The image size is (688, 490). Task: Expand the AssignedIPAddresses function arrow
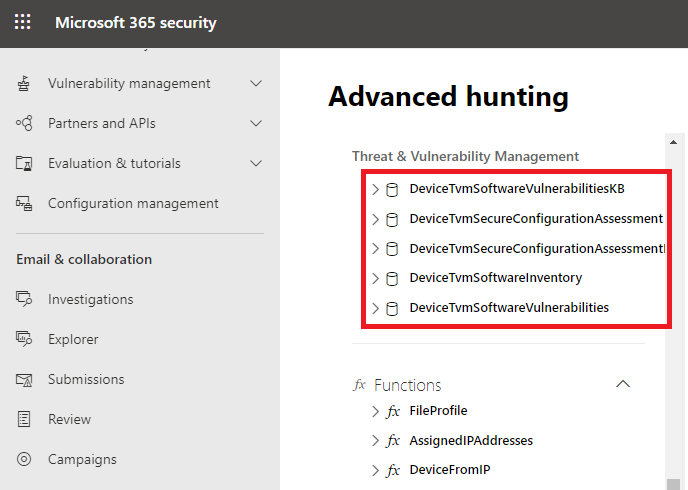coord(375,440)
